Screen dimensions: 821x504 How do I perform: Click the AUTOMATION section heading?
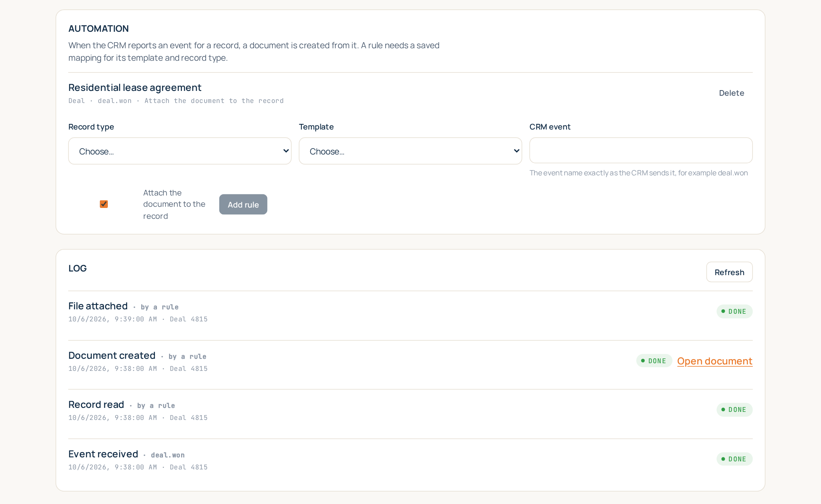99,29
